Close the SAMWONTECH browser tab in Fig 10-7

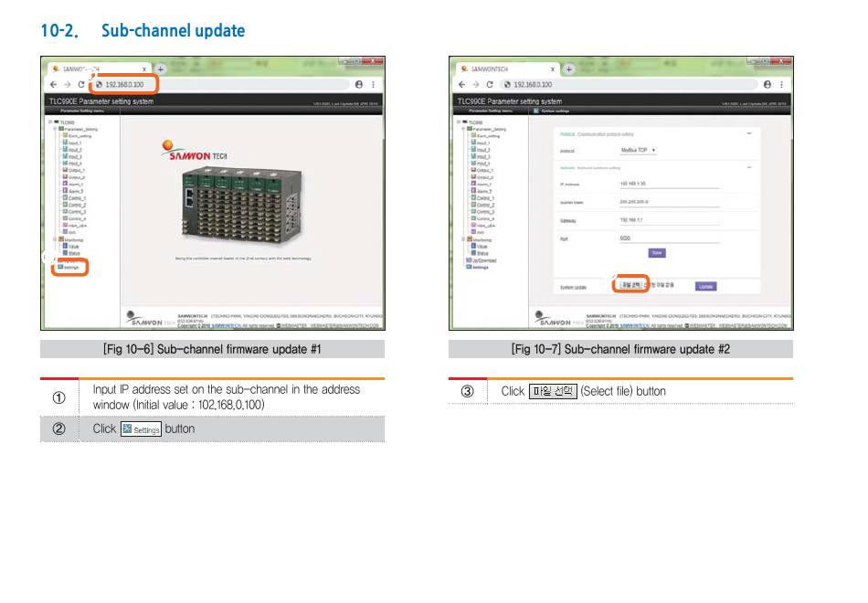click(x=553, y=69)
